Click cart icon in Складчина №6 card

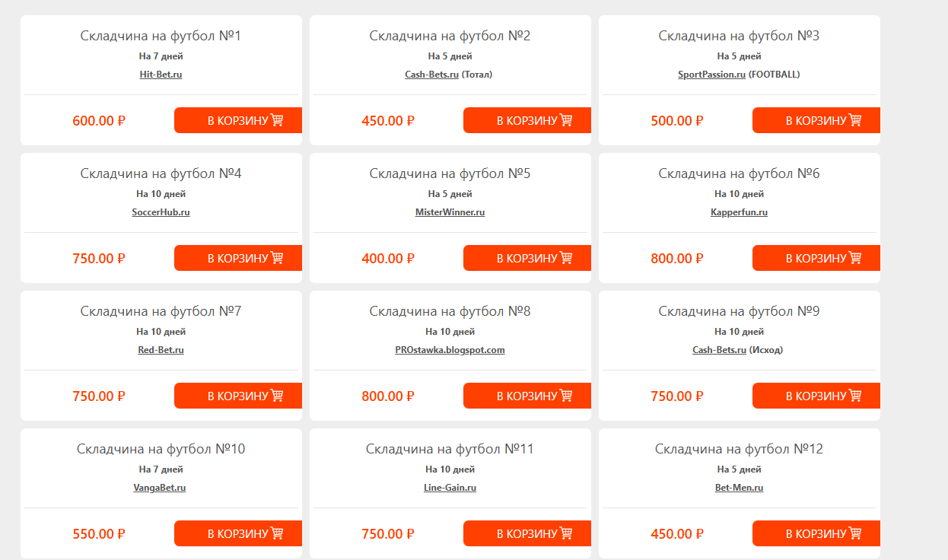tap(855, 258)
